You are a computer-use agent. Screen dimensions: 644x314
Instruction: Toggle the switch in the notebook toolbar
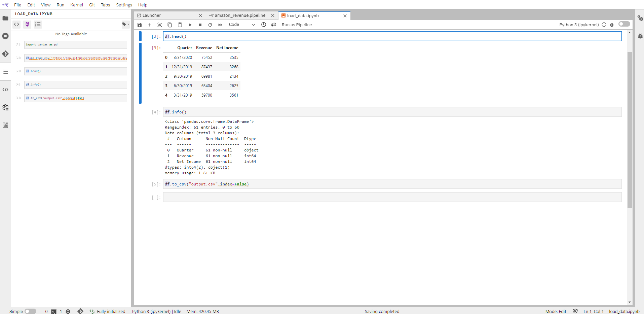click(624, 24)
